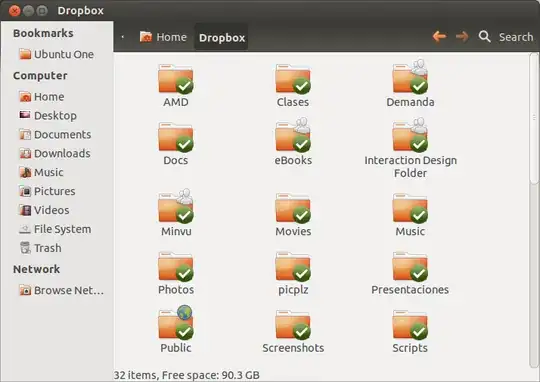This screenshot has width=540, height=382.
Task: Select the Pictures sidebar label
Action: coord(54,191)
